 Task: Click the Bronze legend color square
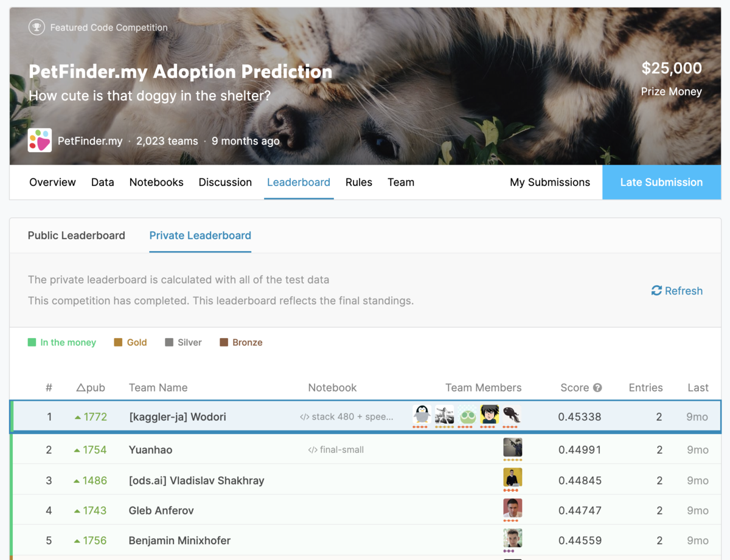[x=224, y=342]
